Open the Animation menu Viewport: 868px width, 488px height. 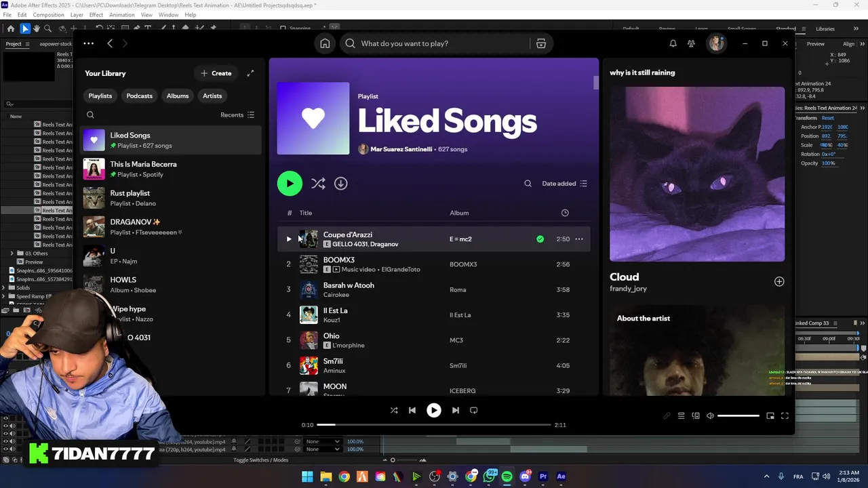tap(121, 15)
